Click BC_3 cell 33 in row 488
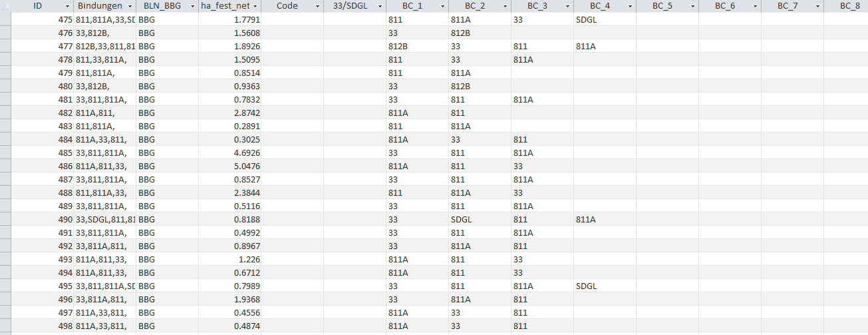 [x=543, y=192]
